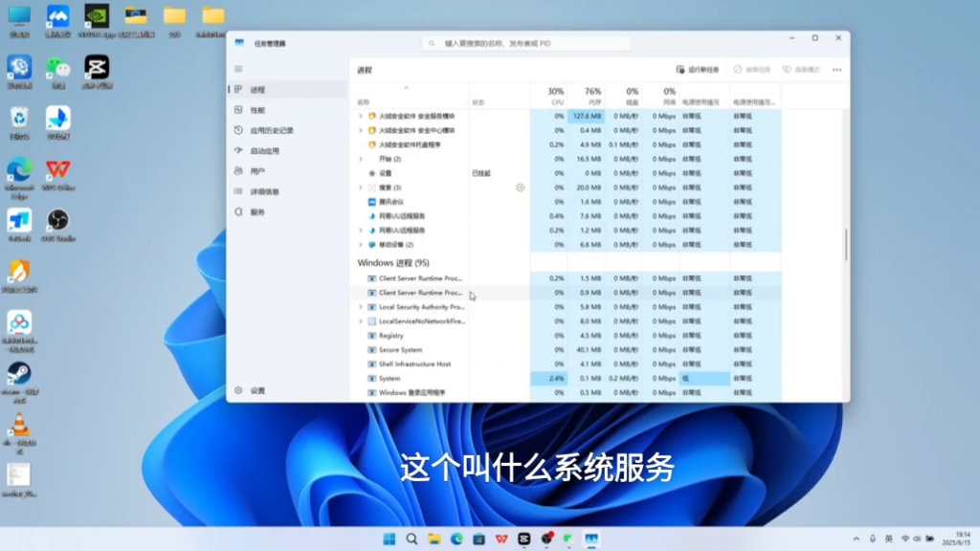The image size is (980, 551).
Task: Toggle the hamburger navigation menu
Action: tap(238, 69)
